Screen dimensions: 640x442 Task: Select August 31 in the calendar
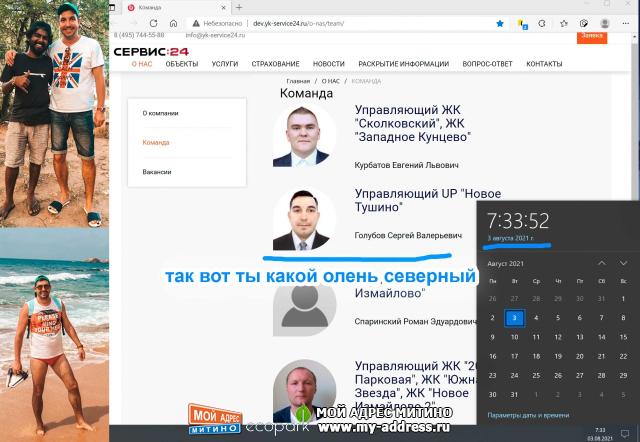point(514,395)
